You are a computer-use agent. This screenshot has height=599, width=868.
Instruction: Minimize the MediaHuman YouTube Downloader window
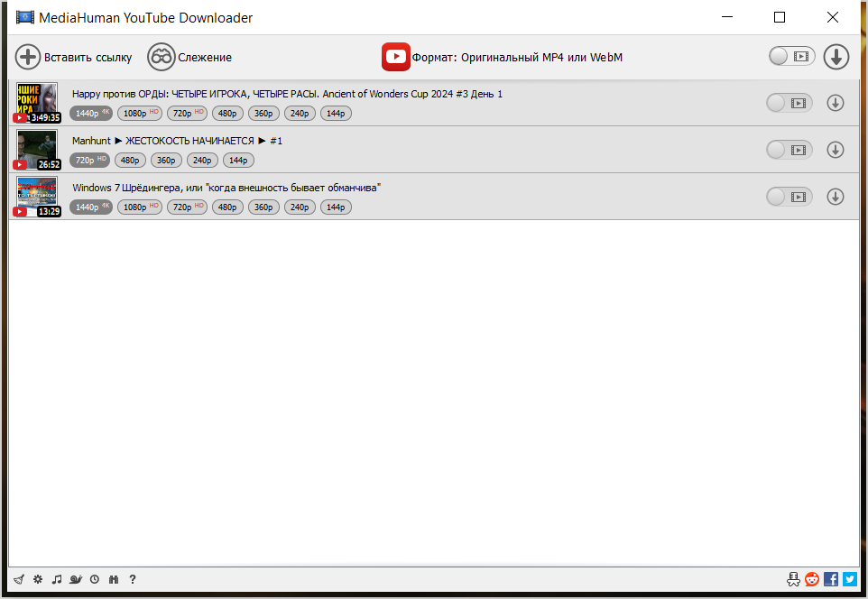click(727, 17)
